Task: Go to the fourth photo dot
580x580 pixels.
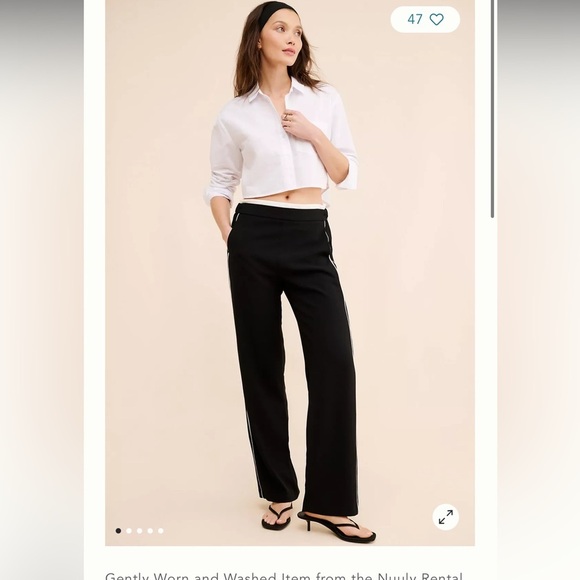Action: [x=150, y=531]
